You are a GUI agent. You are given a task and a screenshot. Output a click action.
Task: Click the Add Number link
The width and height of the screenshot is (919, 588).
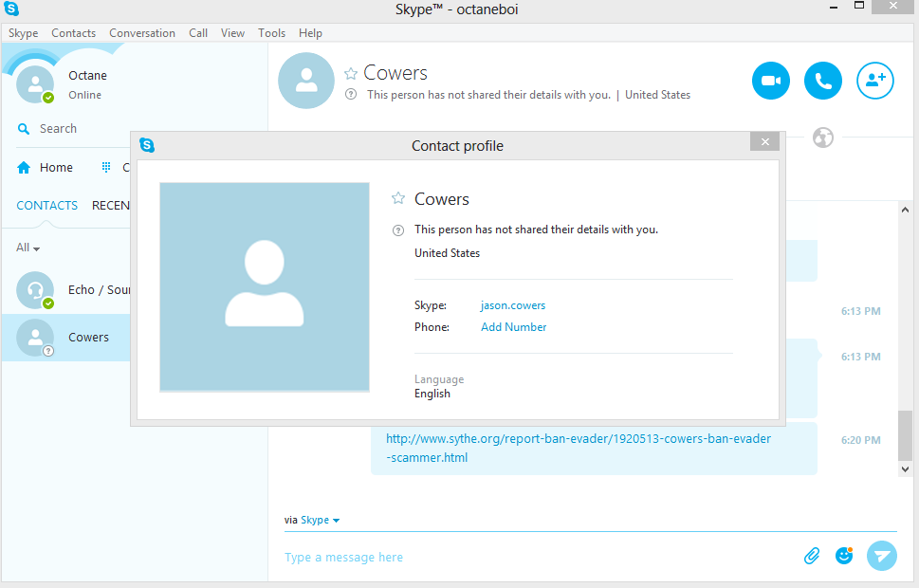513,327
